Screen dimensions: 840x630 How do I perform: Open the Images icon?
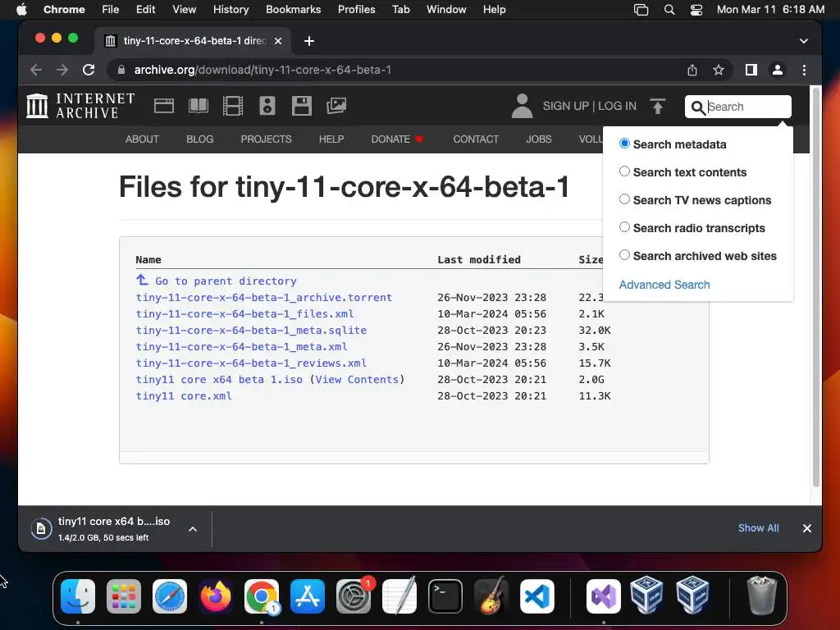pyautogui.click(x=336, y=106)
